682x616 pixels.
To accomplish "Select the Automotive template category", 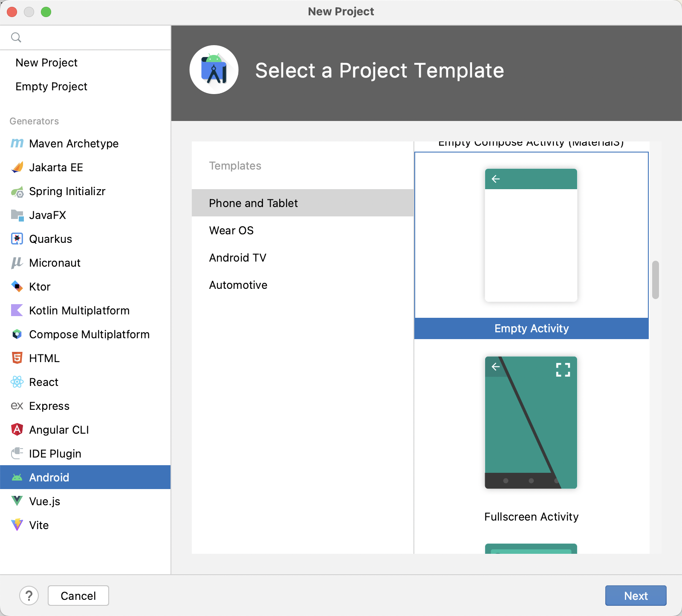I will click(x=303, y=285).
